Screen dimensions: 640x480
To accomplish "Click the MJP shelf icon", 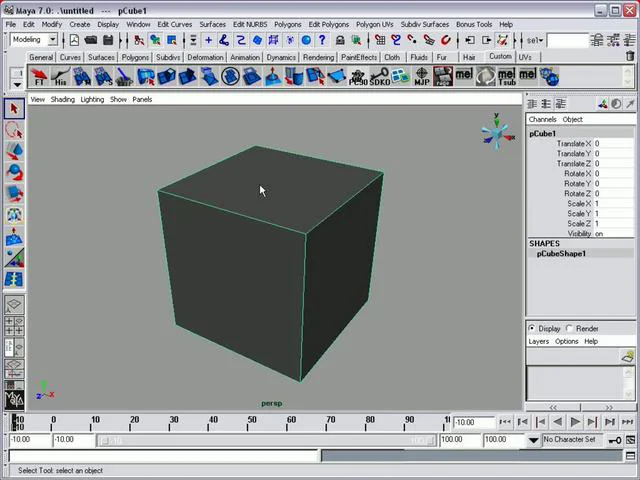I will click(422, 76).
